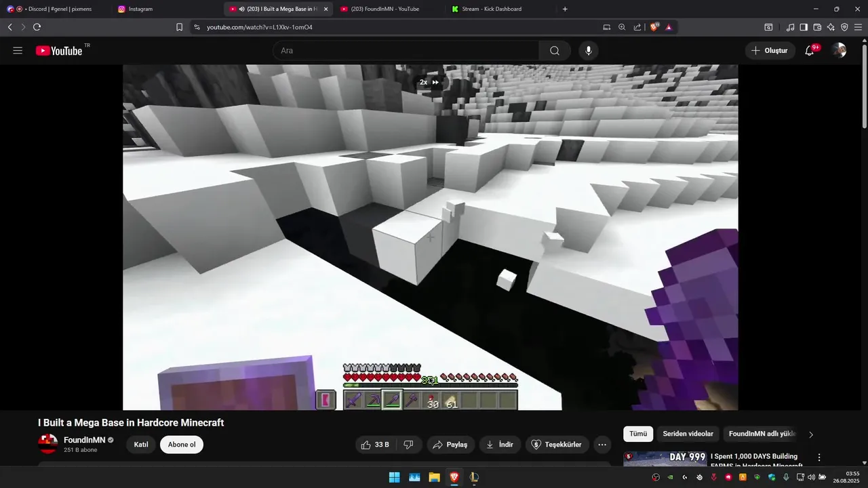
Task: Like the video with the 33 B button
Action: 375,445
